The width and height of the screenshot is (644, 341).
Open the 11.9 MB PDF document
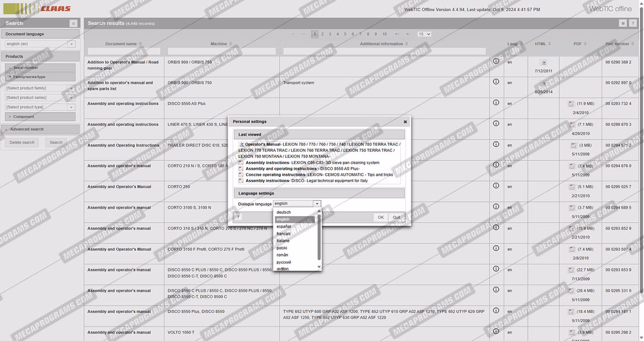(x=572, y=104)
